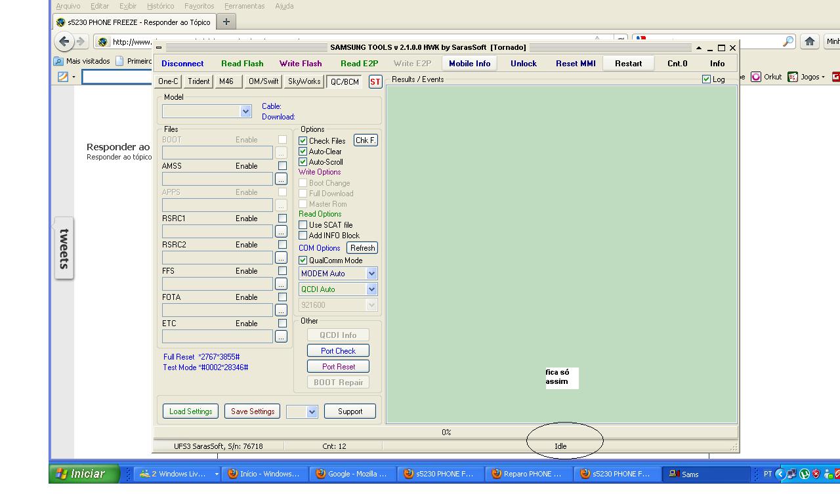Open the MODEM Auto dropdown
The height and width of the screenshot is (504, 840).
(371, 274)
